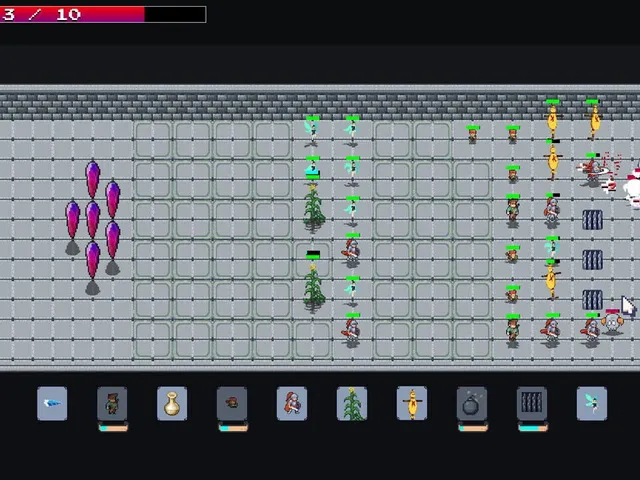640x480 pixels.
Task: Click the red 3 / 10 health bar
Action: pos(103,14)
